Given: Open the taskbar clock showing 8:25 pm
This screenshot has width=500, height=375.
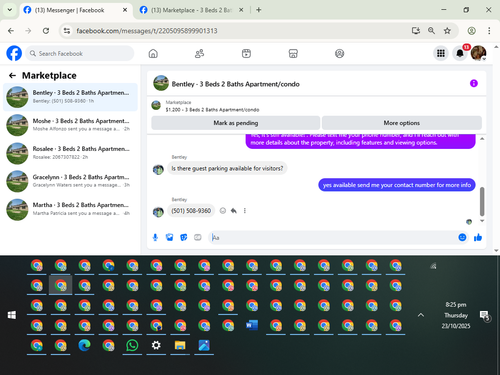Looking at the screenshot, I should coord(456,315).
